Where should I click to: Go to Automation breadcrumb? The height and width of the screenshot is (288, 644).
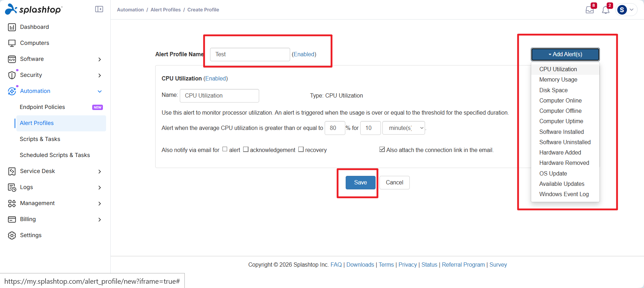130,10
